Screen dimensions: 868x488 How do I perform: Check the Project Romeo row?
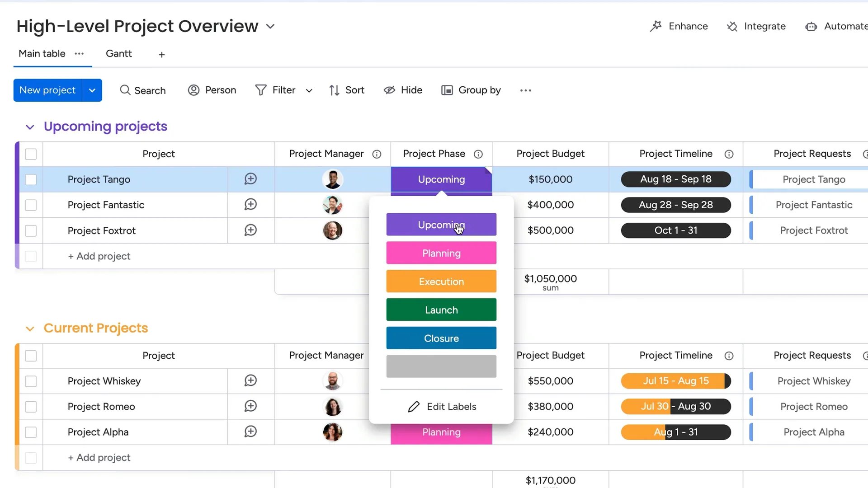(31, 407)
